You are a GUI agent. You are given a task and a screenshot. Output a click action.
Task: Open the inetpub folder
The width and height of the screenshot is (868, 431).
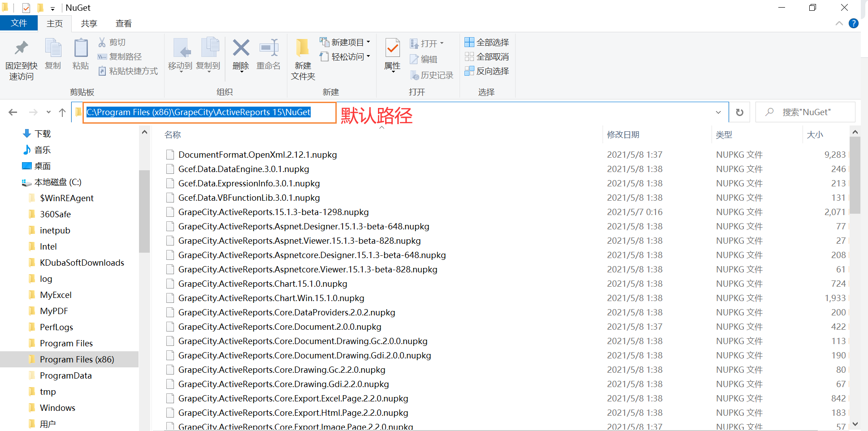(55, 230)
